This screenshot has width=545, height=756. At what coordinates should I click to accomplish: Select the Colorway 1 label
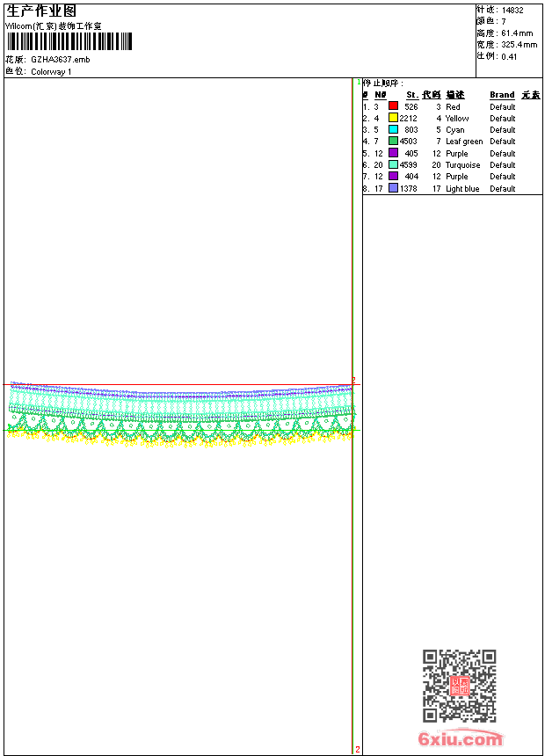[51, 72]
